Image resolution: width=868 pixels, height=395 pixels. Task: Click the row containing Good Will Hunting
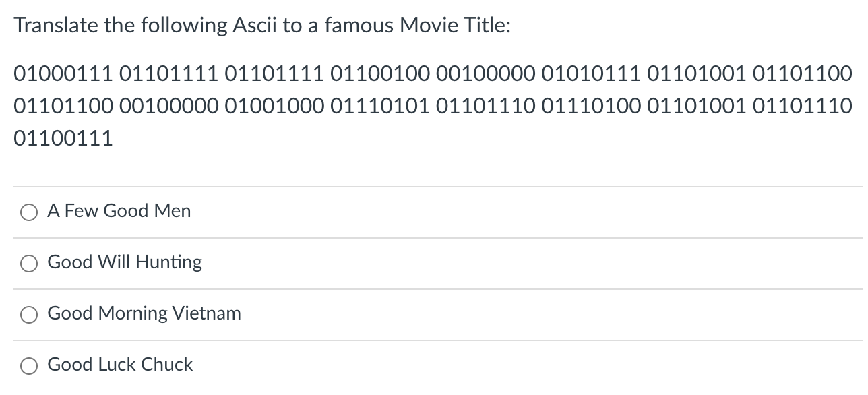(270, 263)
